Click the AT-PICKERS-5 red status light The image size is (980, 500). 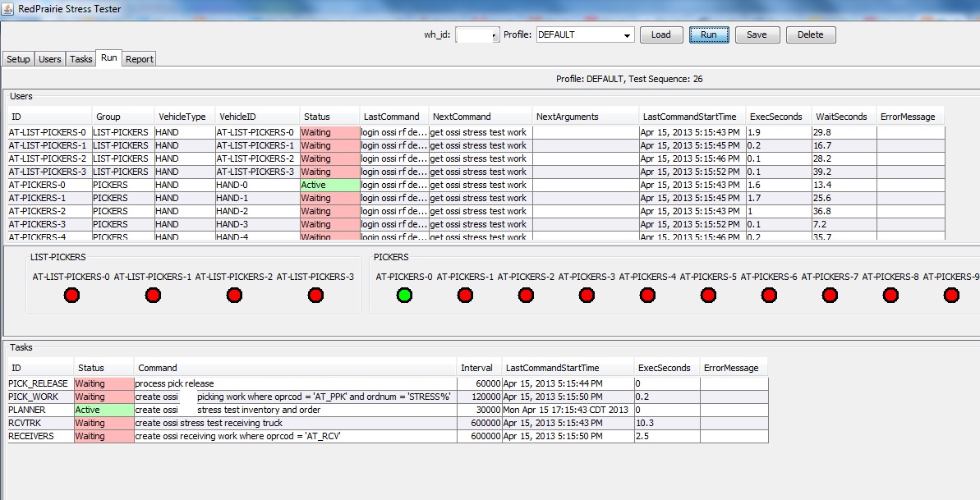pyautogui.click(x=709, y=294)
